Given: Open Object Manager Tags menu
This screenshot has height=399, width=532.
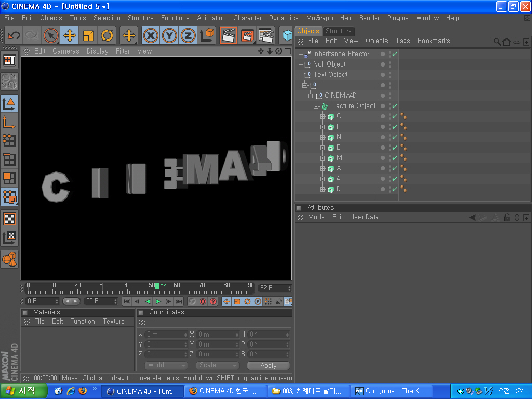Looking at the screenshot, I should tap(403, 41).
